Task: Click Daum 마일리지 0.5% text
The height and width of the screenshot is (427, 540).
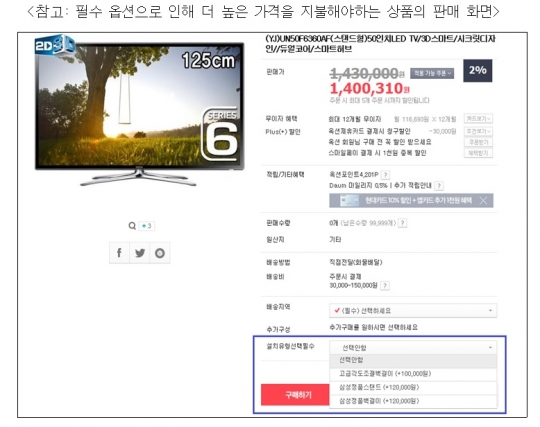Action: 359,186
